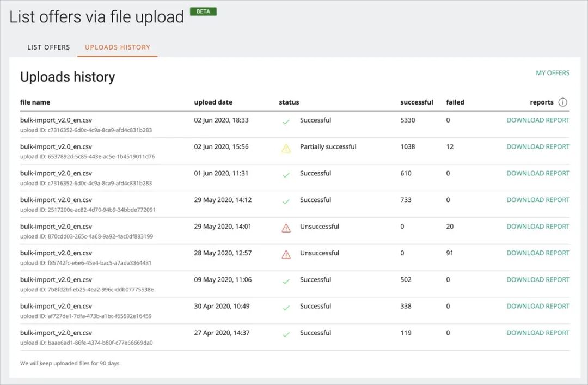
Task: Click the 90 days retention notice text
Action: 70,363
